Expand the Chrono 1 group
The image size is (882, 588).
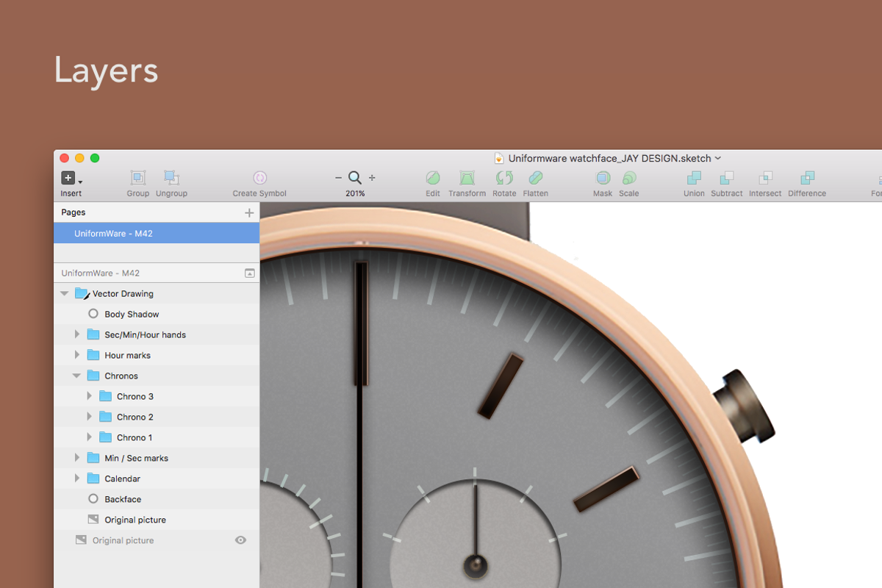[90, 437]
